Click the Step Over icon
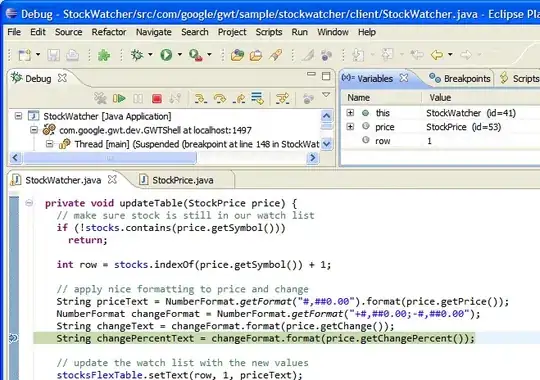 coord(220,99)
